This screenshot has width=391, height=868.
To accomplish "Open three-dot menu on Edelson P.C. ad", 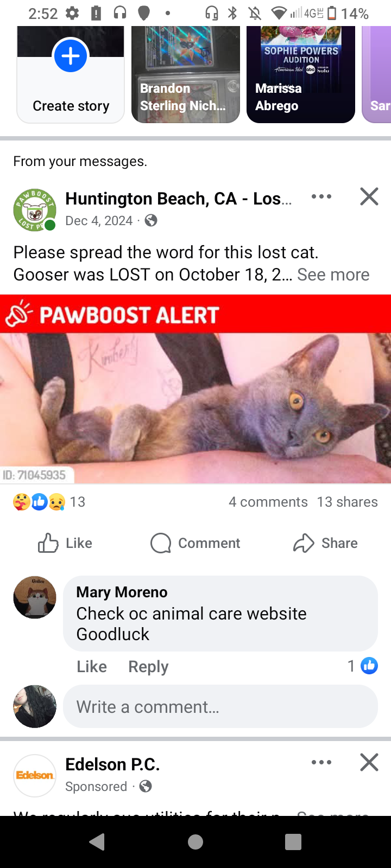I will pyautogui.click(x=321, y=762).
